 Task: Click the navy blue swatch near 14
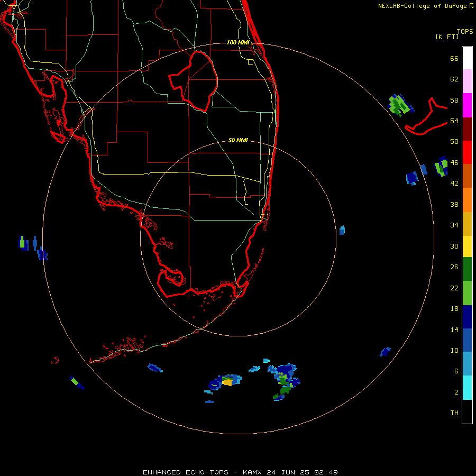point(467,317)
